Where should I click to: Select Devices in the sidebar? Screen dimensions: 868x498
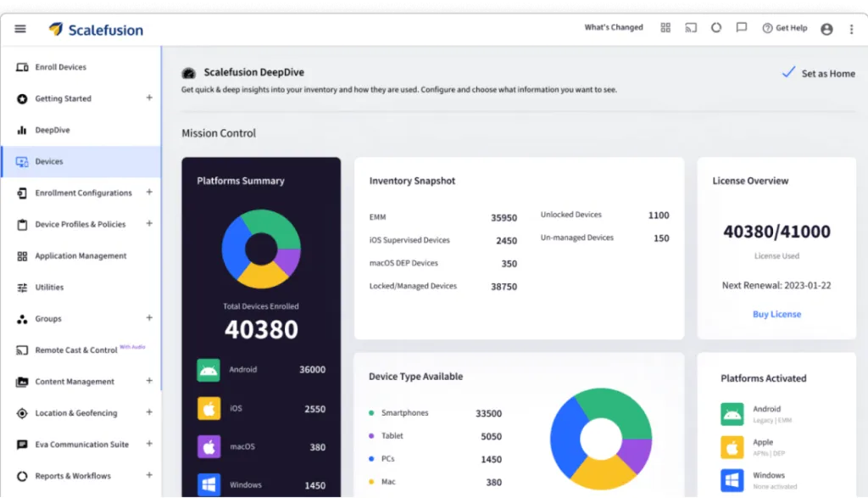coord(49,161)
